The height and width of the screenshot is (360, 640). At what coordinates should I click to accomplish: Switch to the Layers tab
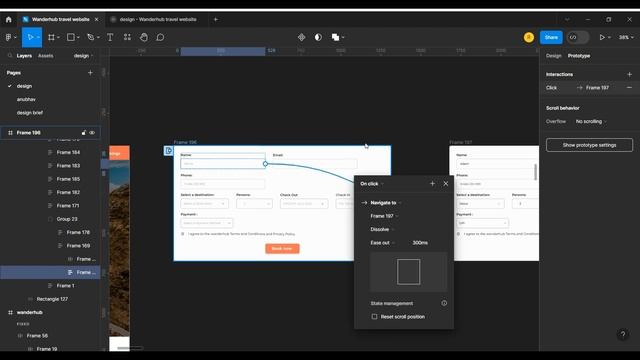coord(24,56)
